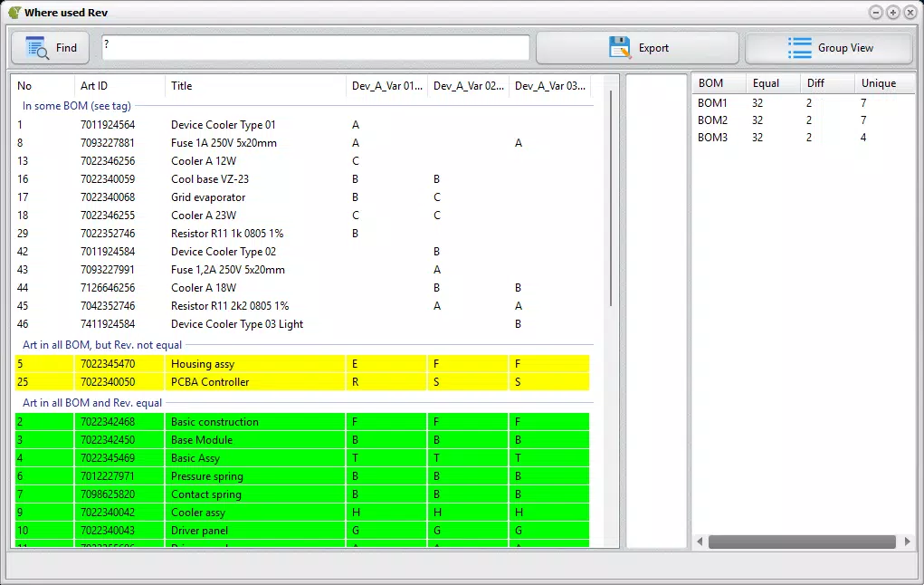The height and width of the screenshot is (585, 924).
Task: Select row Fuse 1,2A 250V 5x20mm
Action: pyautogui.click(x=302, y=270)
